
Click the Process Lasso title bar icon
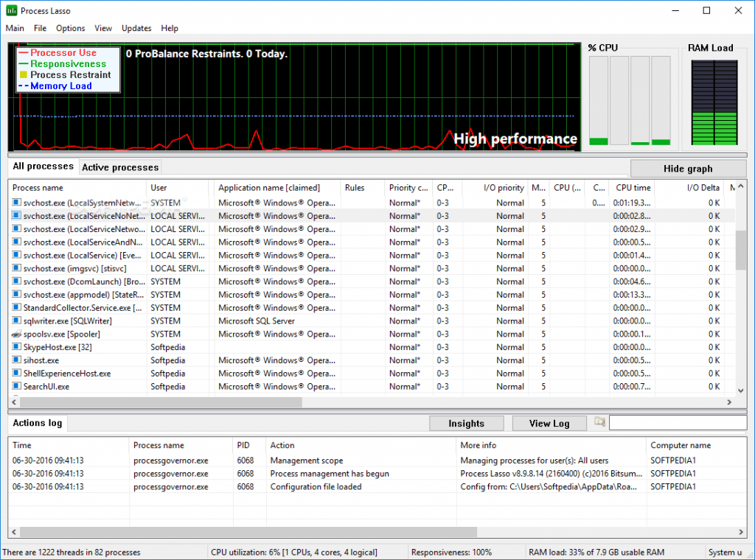click(x=11, y=11)
